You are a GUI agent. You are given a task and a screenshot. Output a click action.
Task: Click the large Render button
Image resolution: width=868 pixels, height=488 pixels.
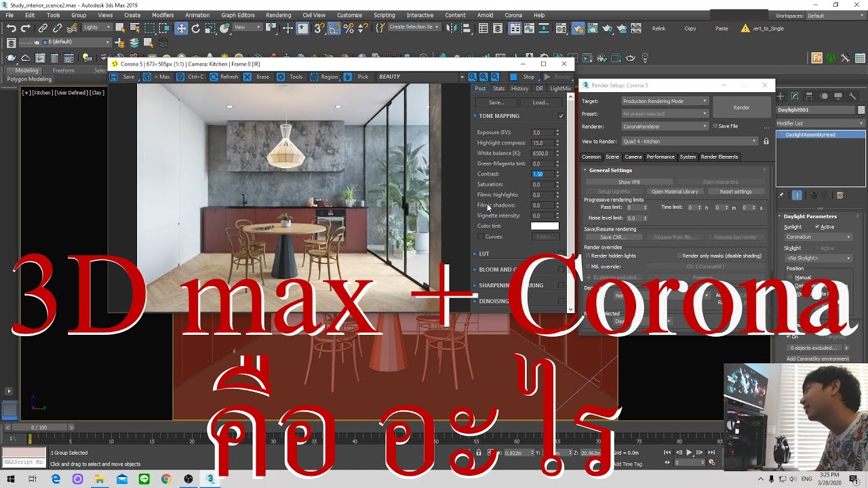click(741, 107)
